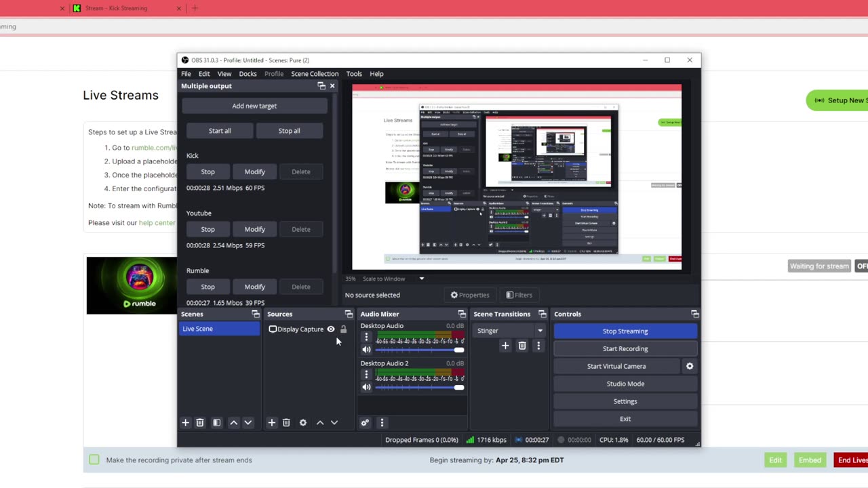Open virtual camera settings gear icon
This screenshot has width=868, height=488.
[690, 366]
